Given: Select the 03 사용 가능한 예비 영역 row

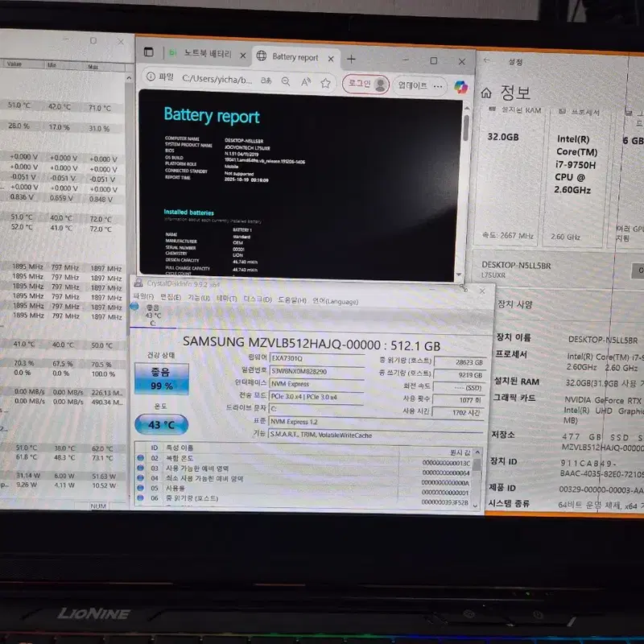Looking at the screenshot, I should (304, 469).
